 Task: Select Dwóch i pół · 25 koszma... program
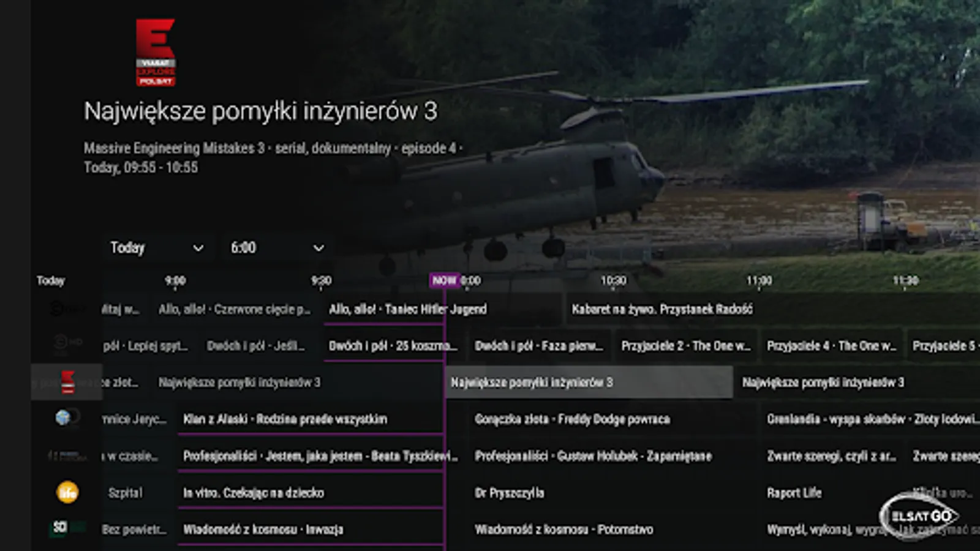point(393,346)
